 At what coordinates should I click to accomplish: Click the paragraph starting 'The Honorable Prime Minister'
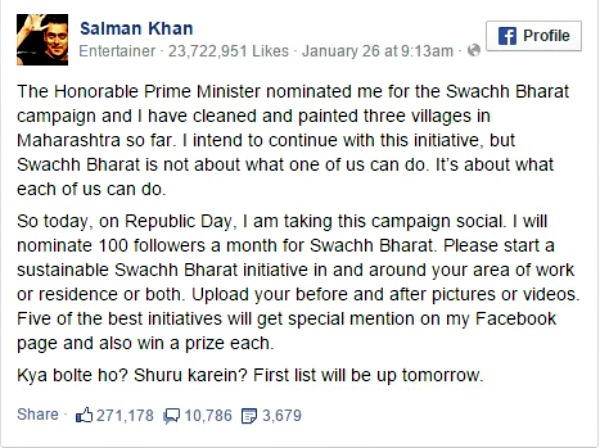pyautogui.click(x=293, y=140)
